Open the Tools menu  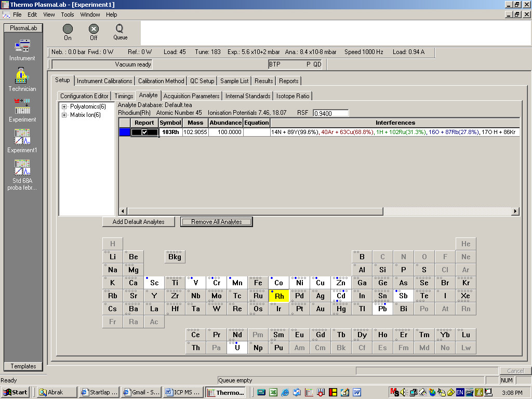pos(68,15)
